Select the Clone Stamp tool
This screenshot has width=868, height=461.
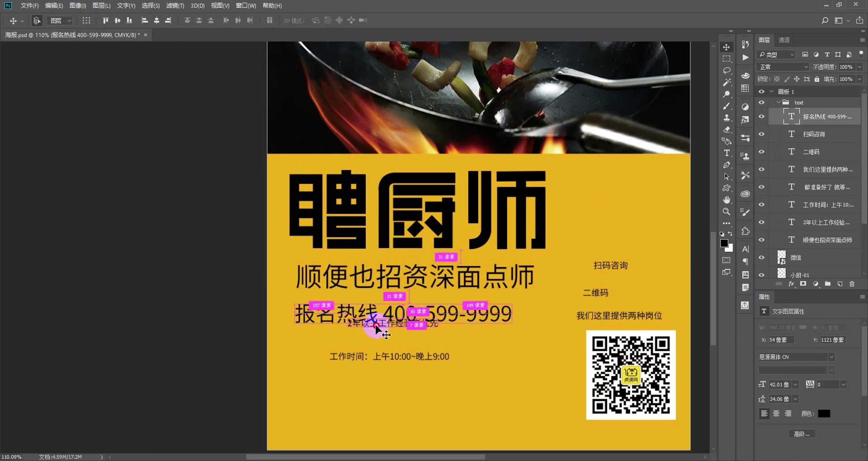click(727, 118)
